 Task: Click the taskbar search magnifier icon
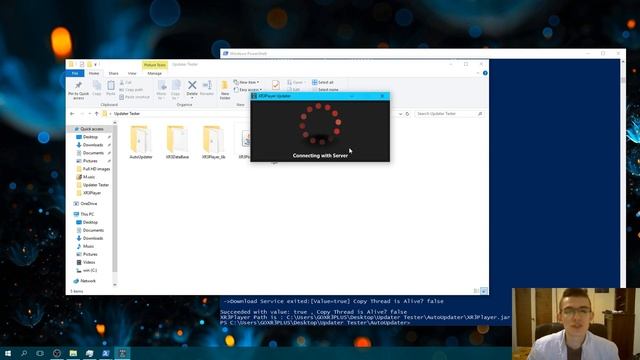coord(24,353)
